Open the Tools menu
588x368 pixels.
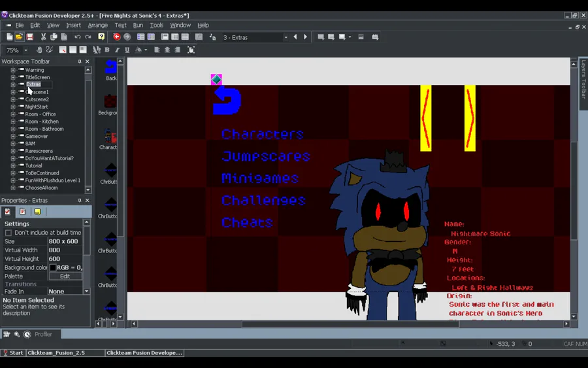coord(156,25)
